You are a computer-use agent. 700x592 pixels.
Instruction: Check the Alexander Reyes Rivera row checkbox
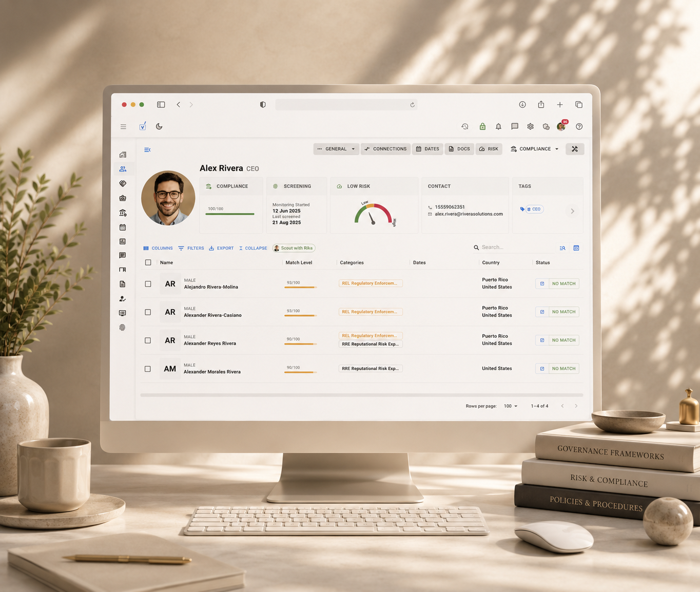(x=148, y=340)
